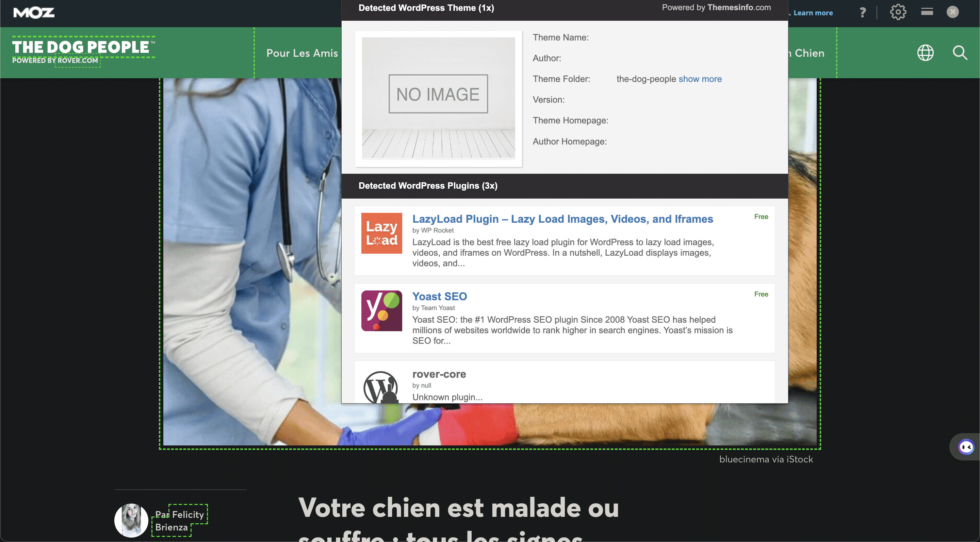Image resolution: width=980 pixels, height=542 pixels.
Task: Open MozBar help question mark
Action: (863, 13)
